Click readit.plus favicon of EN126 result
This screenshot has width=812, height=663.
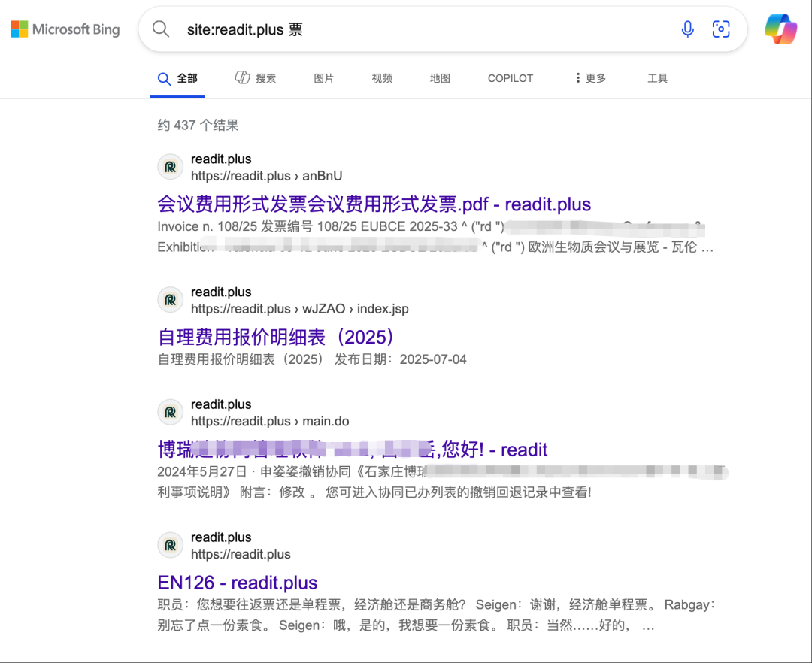click(171, 546)
